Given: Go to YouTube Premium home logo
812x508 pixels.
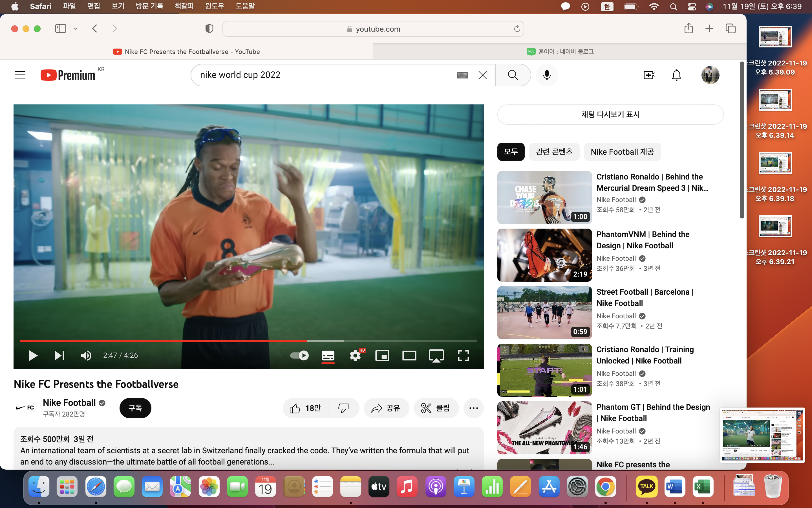Looking at the screenshot, I should (68, 75).
